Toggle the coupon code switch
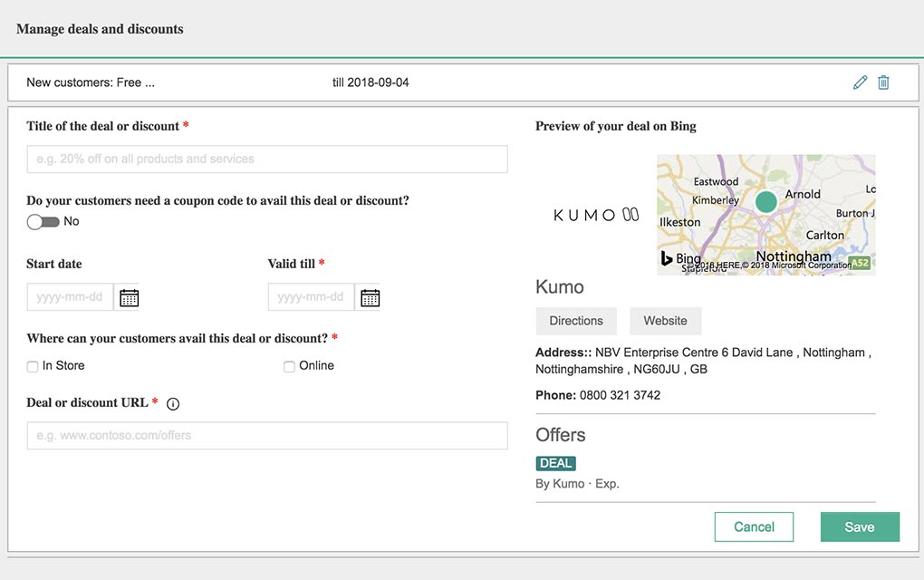 coord(43,222)
